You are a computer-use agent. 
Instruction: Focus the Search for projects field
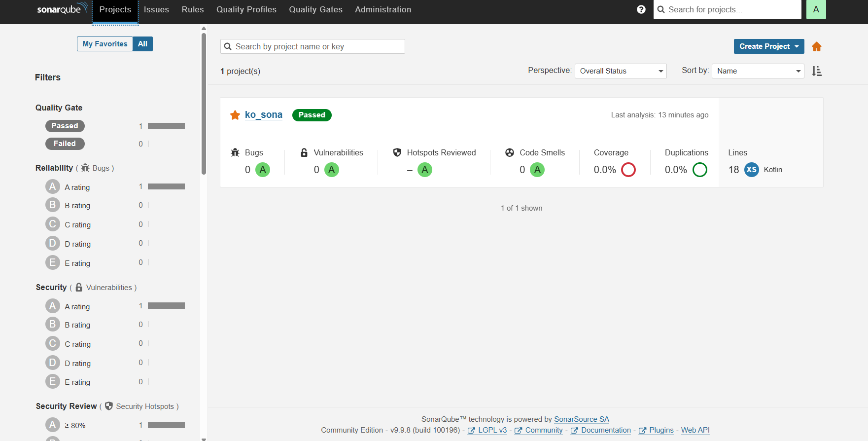click(x=728, y=9)
